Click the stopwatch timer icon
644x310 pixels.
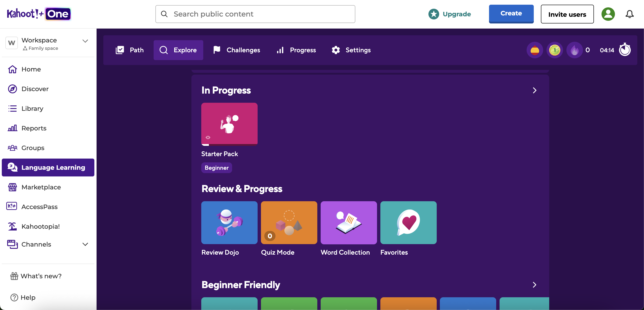pyautogui.click(x=625, y=49)
